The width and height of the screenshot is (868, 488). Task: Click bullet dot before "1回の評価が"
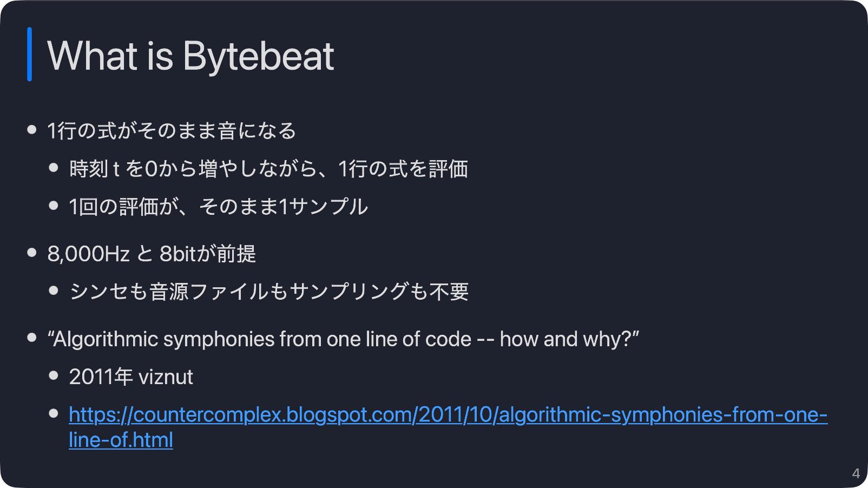coord(53,206)
